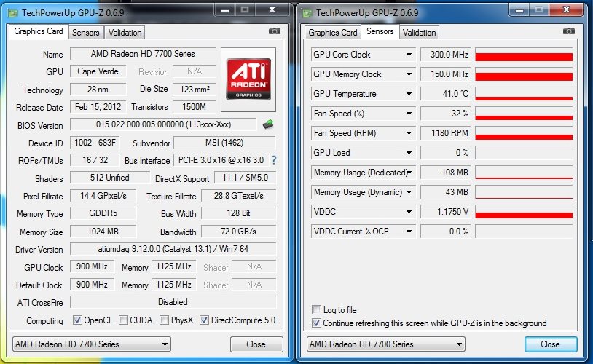This screenshot has width=593, height=364.
Task: Minimize the left GPU-Z window
Action: pos(225,9)
